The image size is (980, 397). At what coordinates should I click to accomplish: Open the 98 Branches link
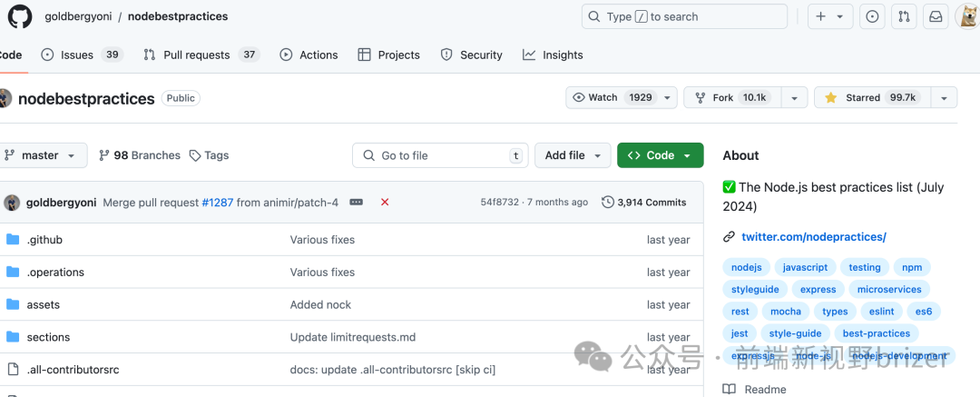(140, 155)
